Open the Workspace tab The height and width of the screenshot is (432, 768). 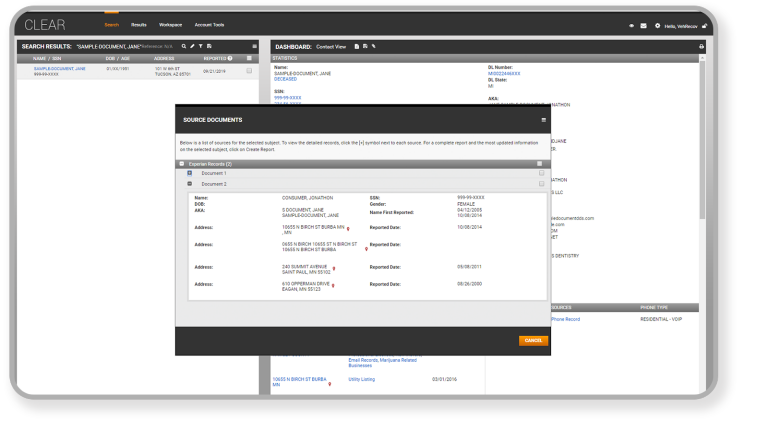click(x=169, y=24)
